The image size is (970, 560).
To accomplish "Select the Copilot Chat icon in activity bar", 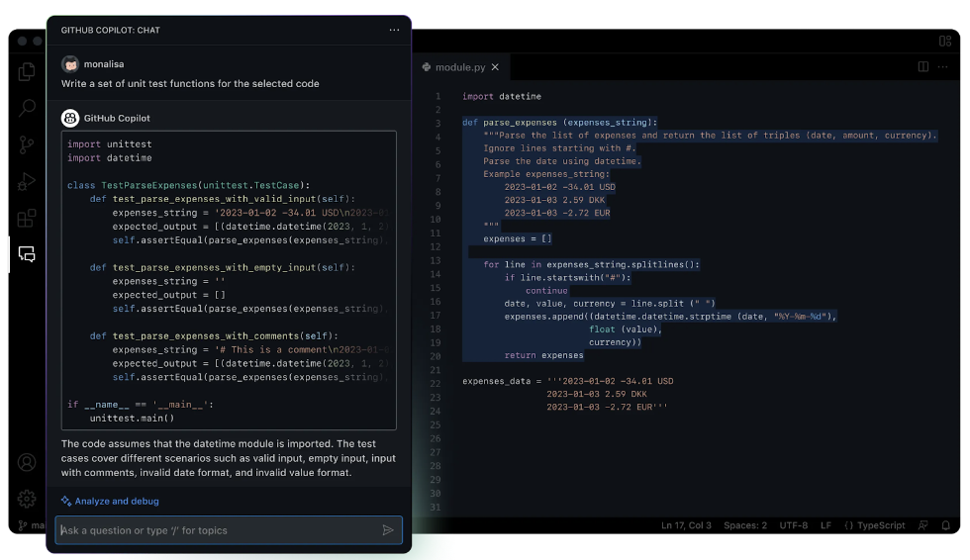I will (x=27, y=254).
